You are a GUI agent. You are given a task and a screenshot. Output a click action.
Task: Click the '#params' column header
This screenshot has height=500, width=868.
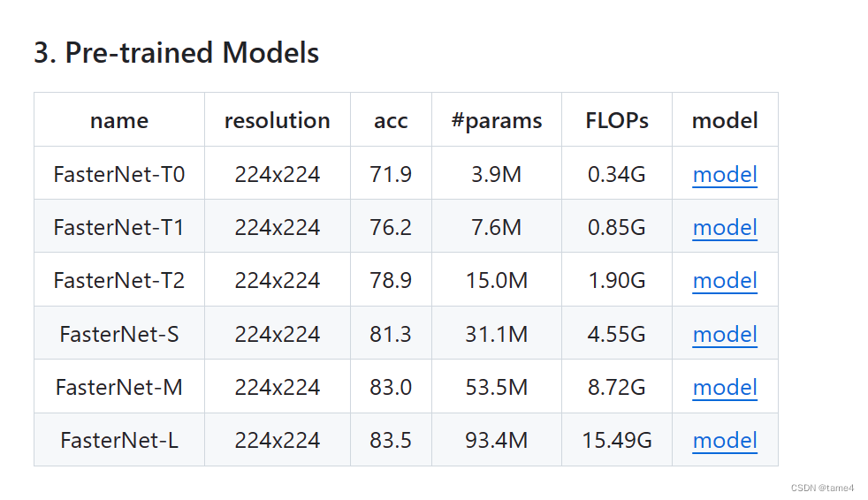[x=496, y=120]
